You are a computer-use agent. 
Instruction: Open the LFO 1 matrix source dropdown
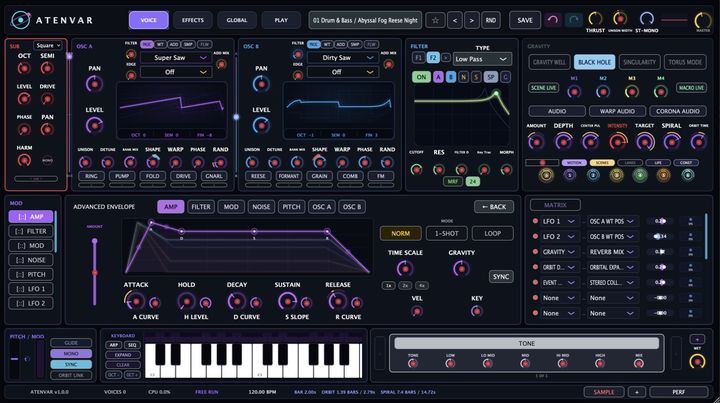click(559, 221)
